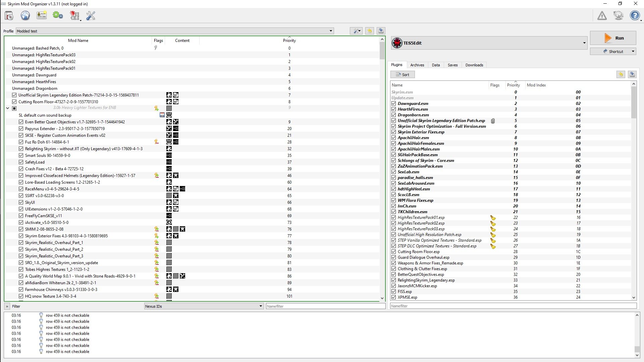Viewport: 644px width, 362px height.
Task: Uncheck the SexLab.esm plugin
Action: pyautogui.click(x=393, y=172)
